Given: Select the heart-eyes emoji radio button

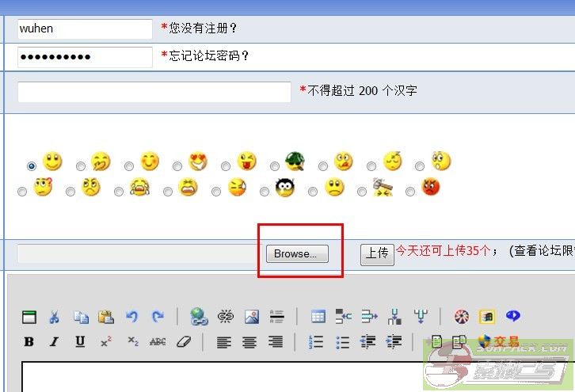Looking at the screenshot, I should (x=177, y=166).
